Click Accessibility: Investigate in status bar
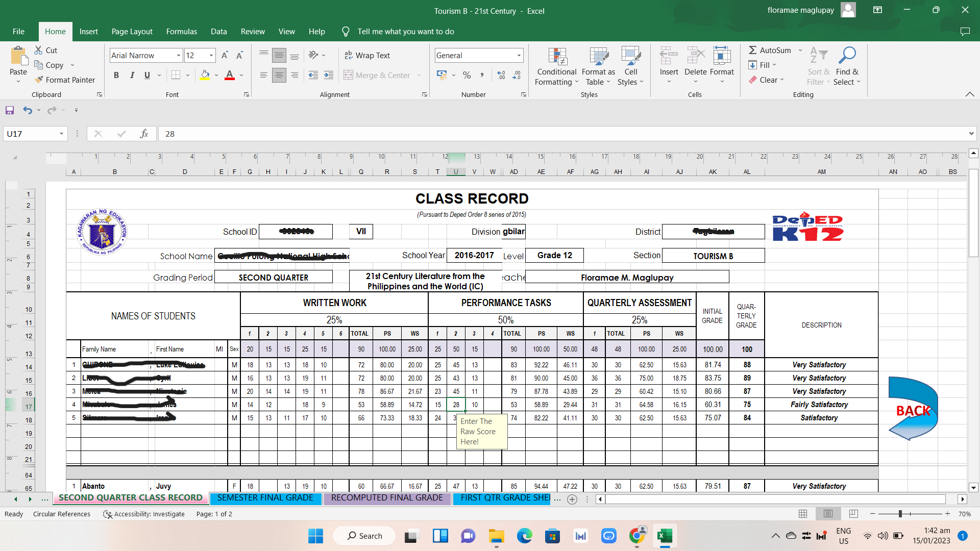 click(144, 514)
